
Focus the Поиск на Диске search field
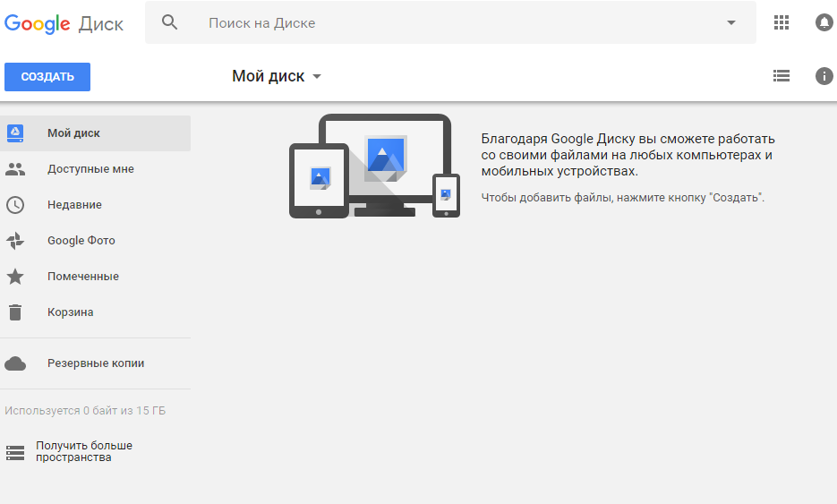(x=448, y=22)
